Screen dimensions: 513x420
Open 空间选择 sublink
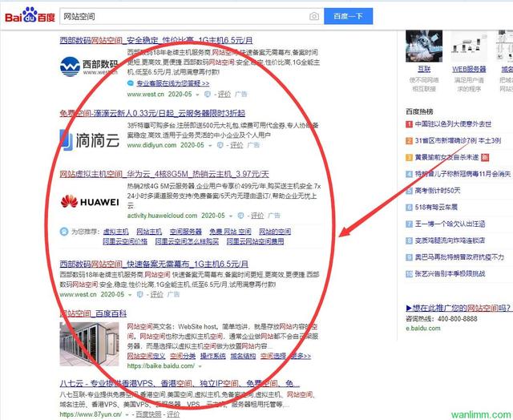pos(273,356)
